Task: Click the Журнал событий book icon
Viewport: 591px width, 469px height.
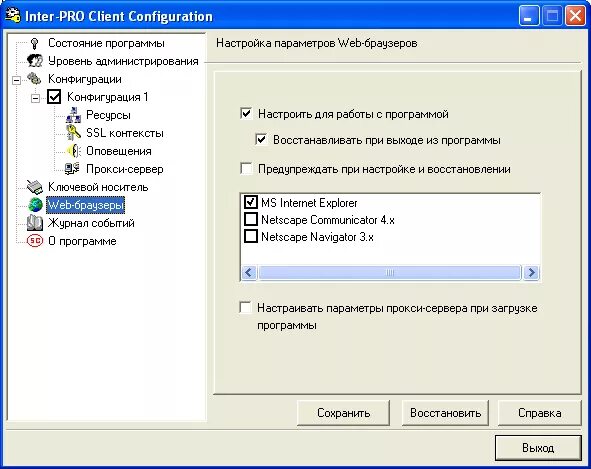Action: [35, 223]
